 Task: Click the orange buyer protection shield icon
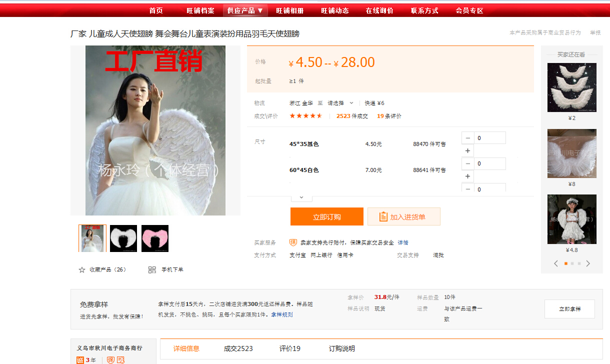(x=293, y=242)
